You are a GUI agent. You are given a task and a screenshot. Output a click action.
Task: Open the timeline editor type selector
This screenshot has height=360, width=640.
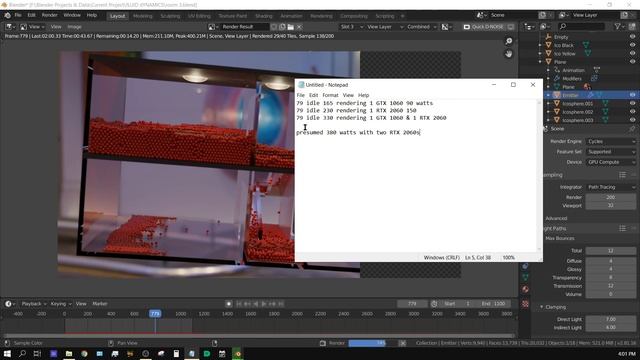pos(10,304)
